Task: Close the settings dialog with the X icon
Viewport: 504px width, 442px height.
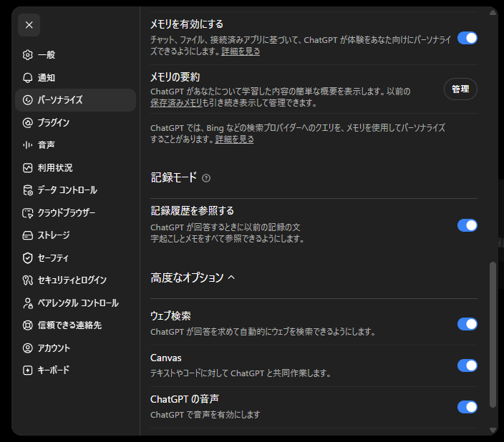Action: pyautogui.click(x=29, y=25)
